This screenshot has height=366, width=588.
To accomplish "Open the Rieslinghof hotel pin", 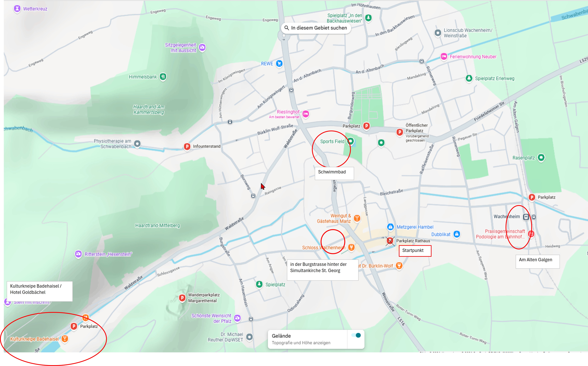I will point(306,114).
